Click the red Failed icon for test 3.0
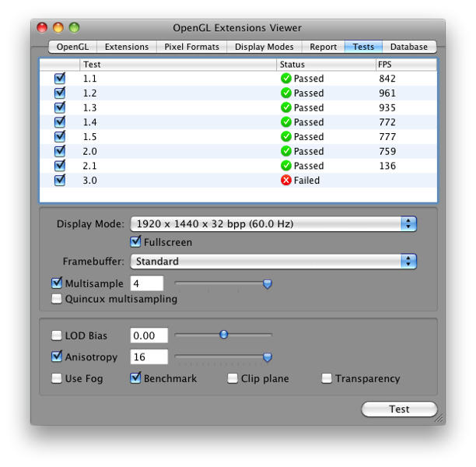The image size is (476, 467). pyautogui.click(x=286, y=180)
